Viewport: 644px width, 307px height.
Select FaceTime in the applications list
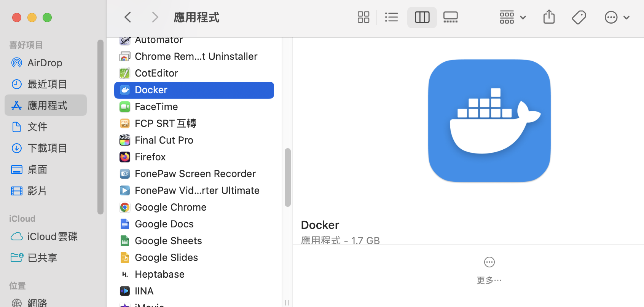click(x=156, y=107)
